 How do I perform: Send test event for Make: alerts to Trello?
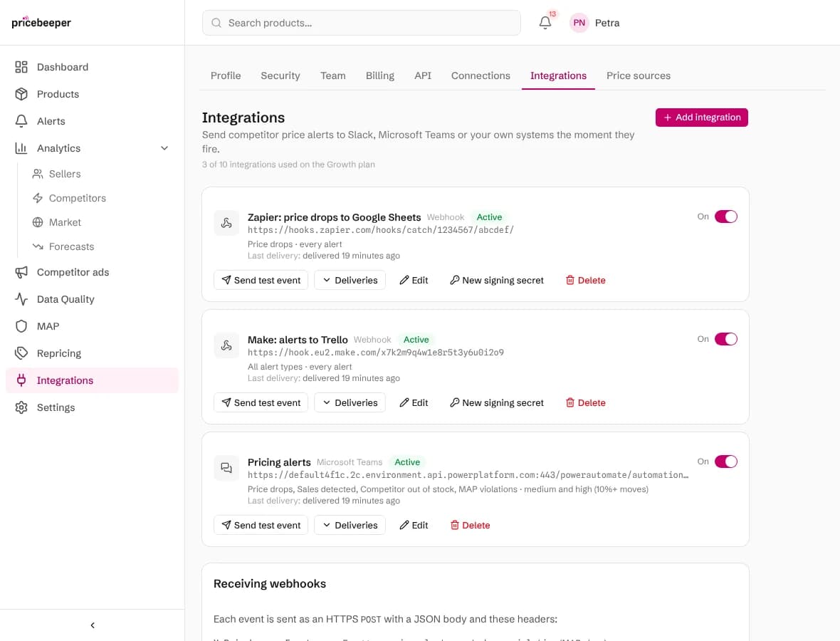[x=261, y=402]
